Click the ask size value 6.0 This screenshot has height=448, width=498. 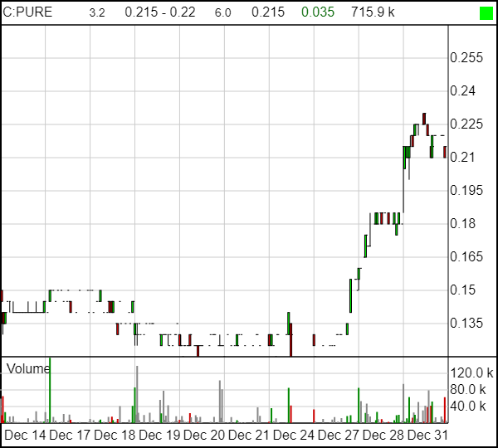point(223,13)
